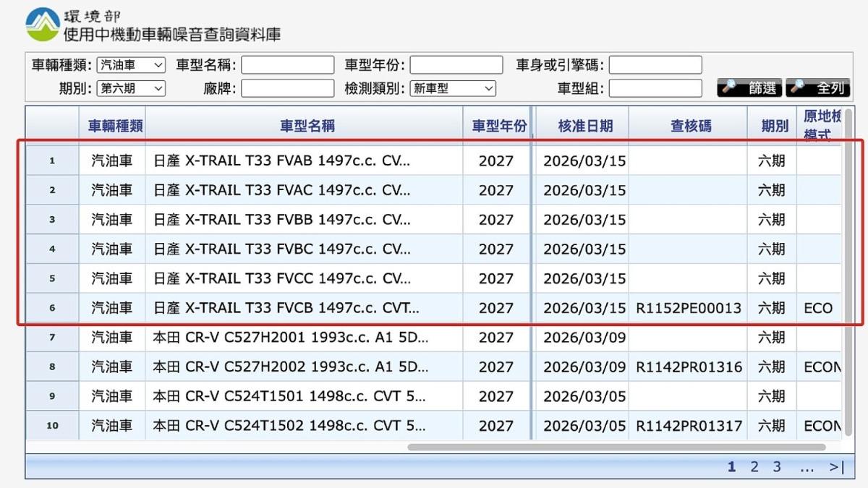
Task: Click '本田 CR-V C527H2002 1993c.c.' cell
Action: tap(305, 367)
